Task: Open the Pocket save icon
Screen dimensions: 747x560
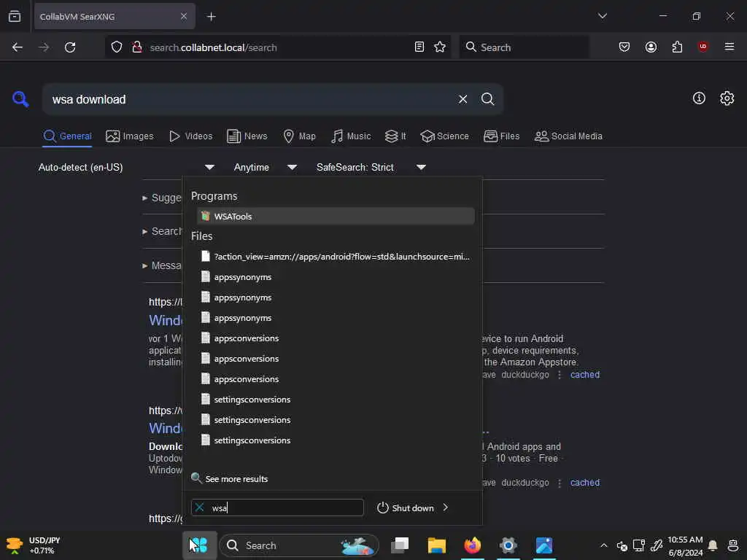Action: (x=624, y=47)
